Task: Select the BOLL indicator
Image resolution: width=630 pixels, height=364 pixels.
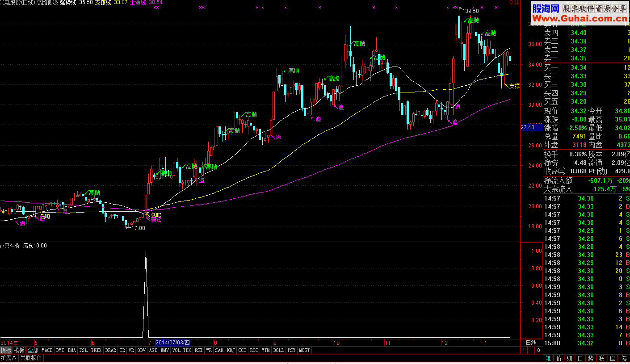Action: click(x=279, y=350)
